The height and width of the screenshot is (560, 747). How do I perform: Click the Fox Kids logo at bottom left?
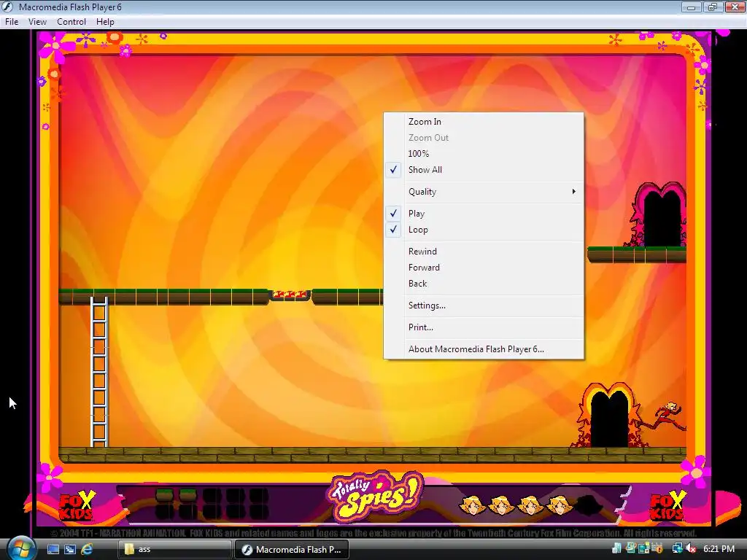(x=76, y=505)
